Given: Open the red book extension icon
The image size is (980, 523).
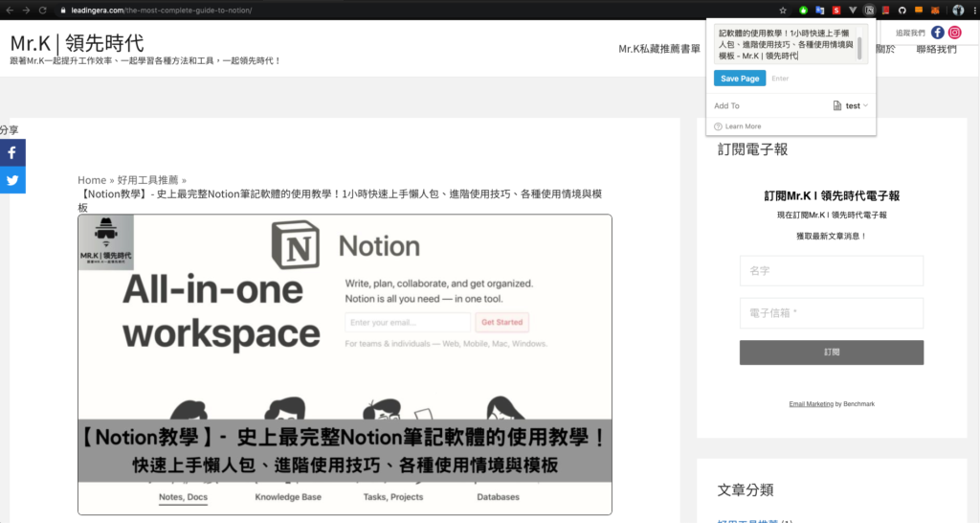Looking at the screenshot, I should click(885, 10).
